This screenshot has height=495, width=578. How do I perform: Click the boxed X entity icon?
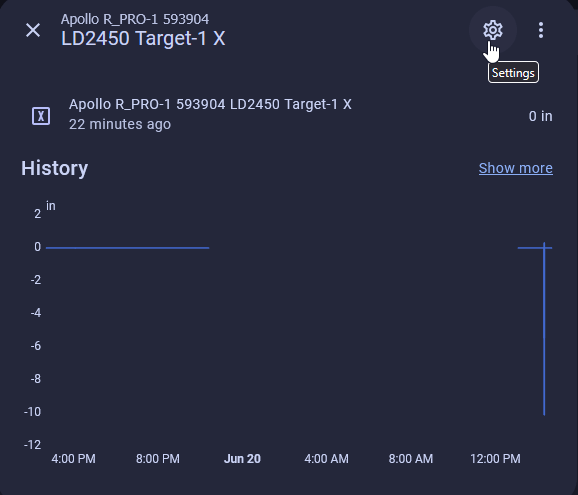point(41,116)
